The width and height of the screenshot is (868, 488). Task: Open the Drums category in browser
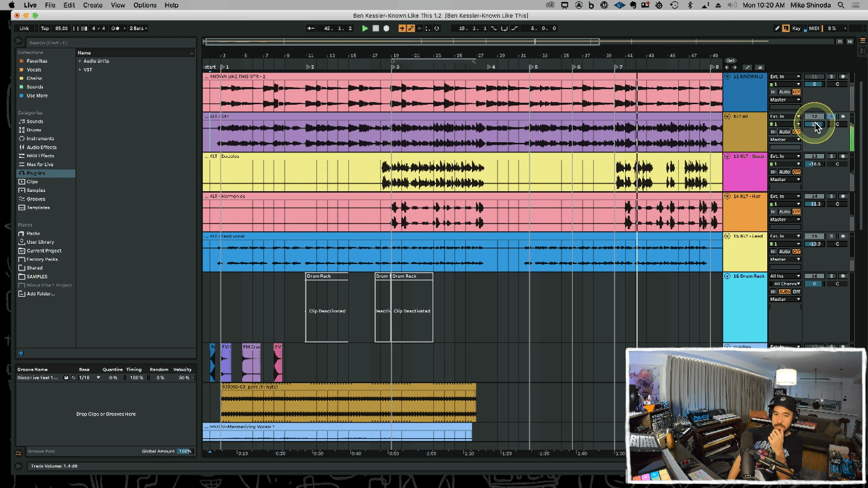33,130
